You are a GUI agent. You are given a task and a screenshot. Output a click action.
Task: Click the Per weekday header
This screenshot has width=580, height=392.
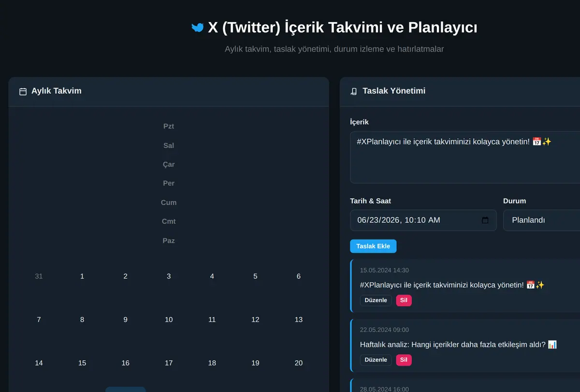coord(169,183)
